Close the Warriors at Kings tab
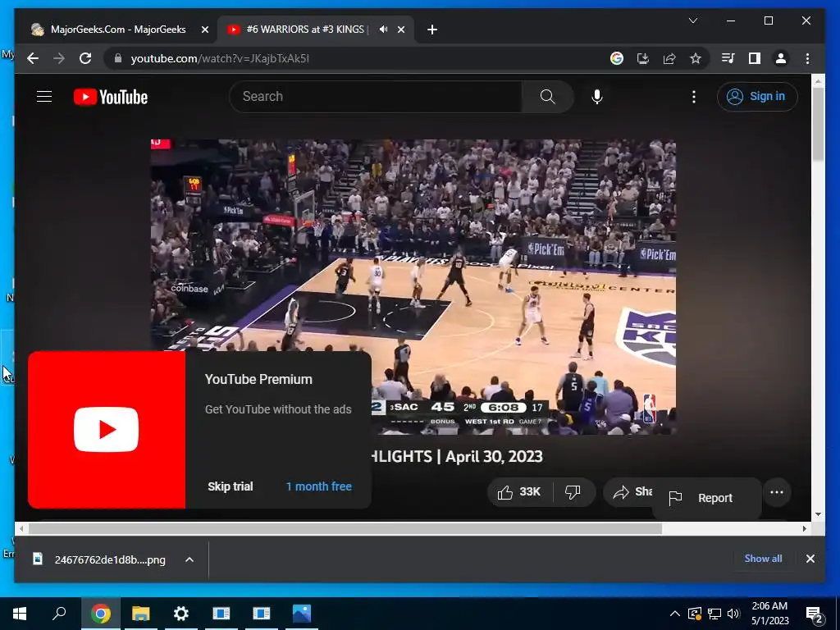 pos(401,30)
